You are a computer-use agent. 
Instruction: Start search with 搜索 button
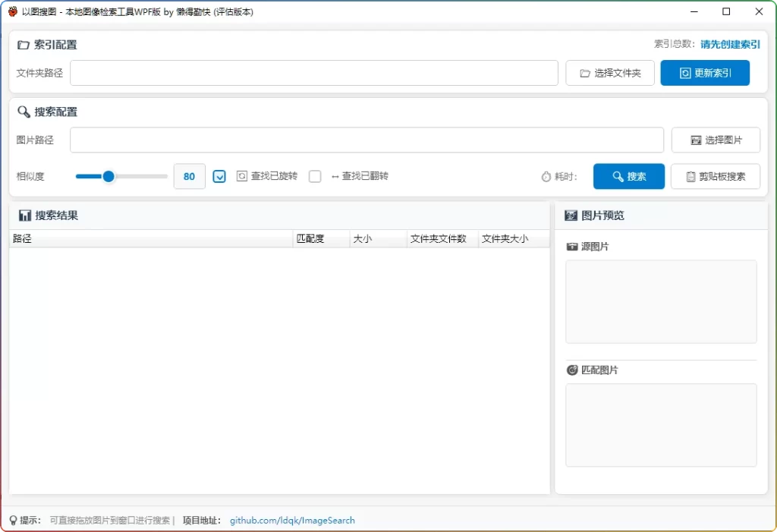click(628, 176)
